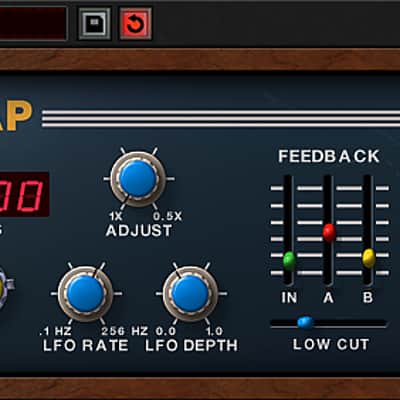Click the IN label under feedback sliders
Image resolution: width=400 pixels, height=400 pixels.
tap(289, 298)
